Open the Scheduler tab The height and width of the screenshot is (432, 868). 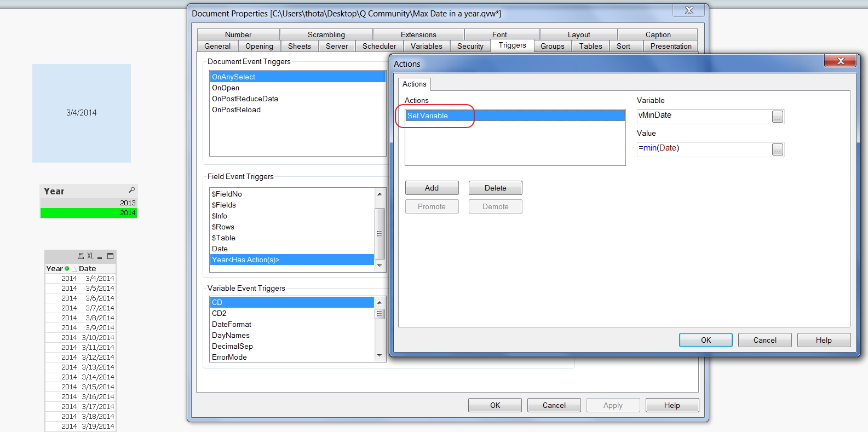(x=379, y=46)
